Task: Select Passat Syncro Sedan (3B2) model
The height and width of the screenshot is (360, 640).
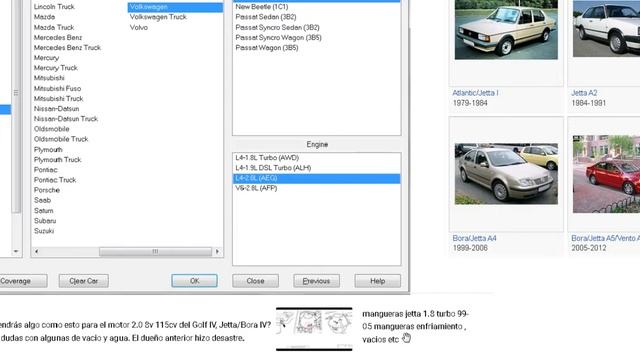Action: (277, 27)
